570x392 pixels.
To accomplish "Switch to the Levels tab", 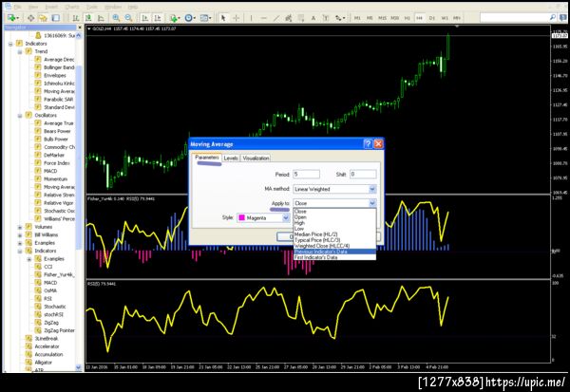I will coord(231,159).
